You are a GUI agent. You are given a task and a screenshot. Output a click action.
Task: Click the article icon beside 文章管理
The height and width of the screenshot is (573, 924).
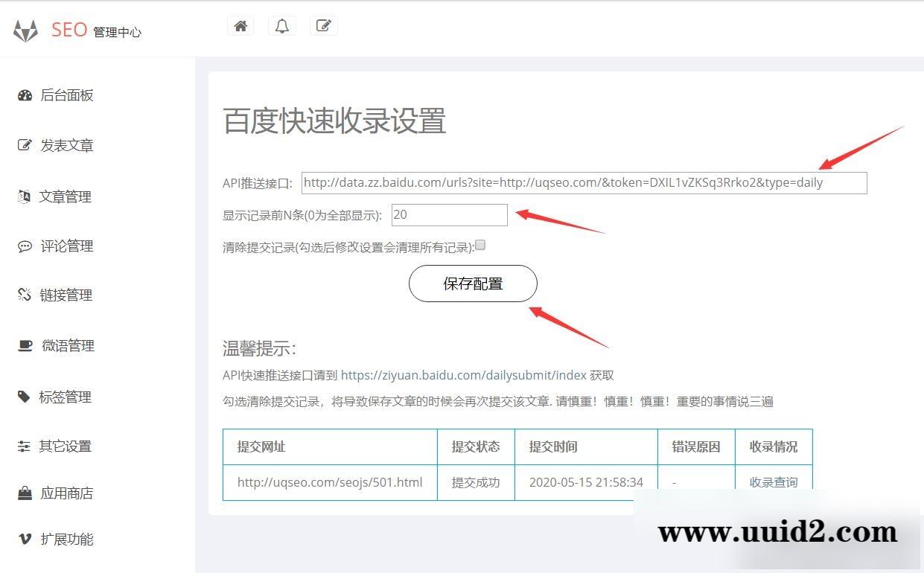pyautogui.click(x=24, y=196)
